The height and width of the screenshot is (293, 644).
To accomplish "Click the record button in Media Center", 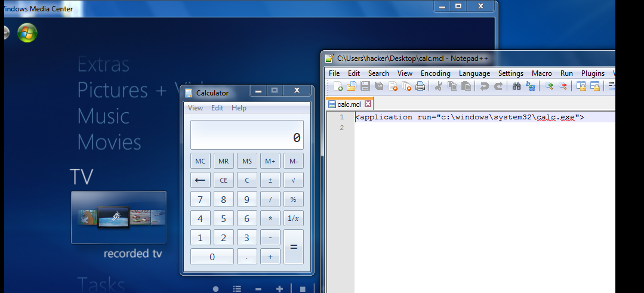I will [216, 289].
